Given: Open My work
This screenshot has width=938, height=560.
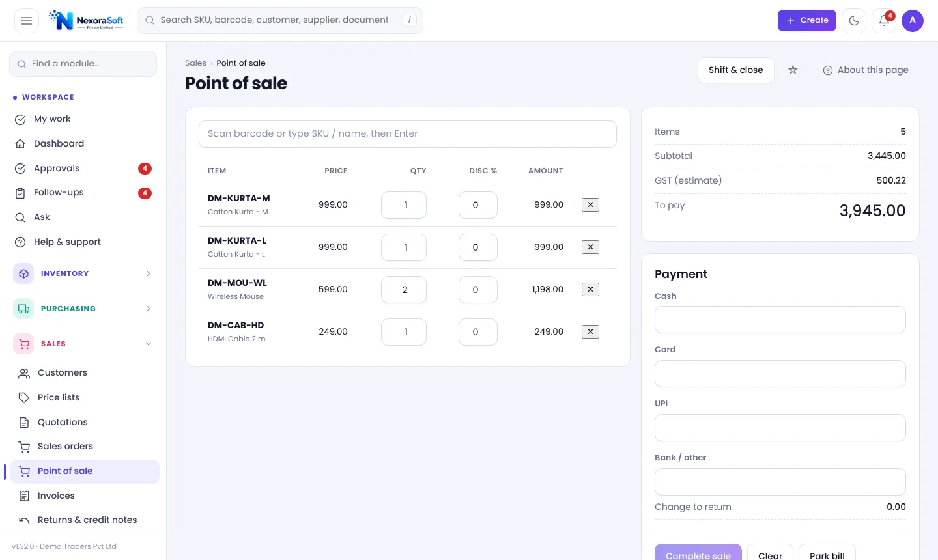Looking at the screenshot, I should [83, 119].
